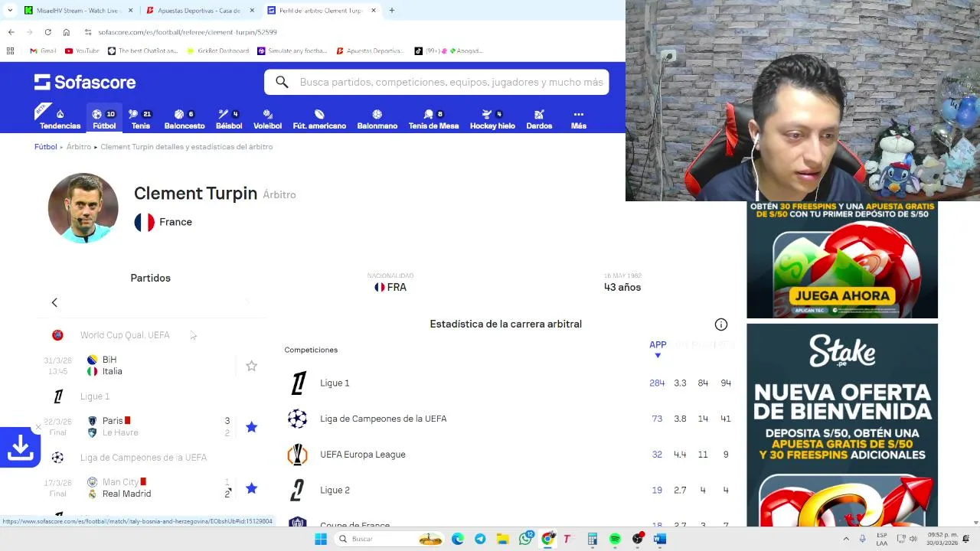Open the career statistics info icon
Image resolution: width=980 pixels, height=551 pixels.
(720, 324)
